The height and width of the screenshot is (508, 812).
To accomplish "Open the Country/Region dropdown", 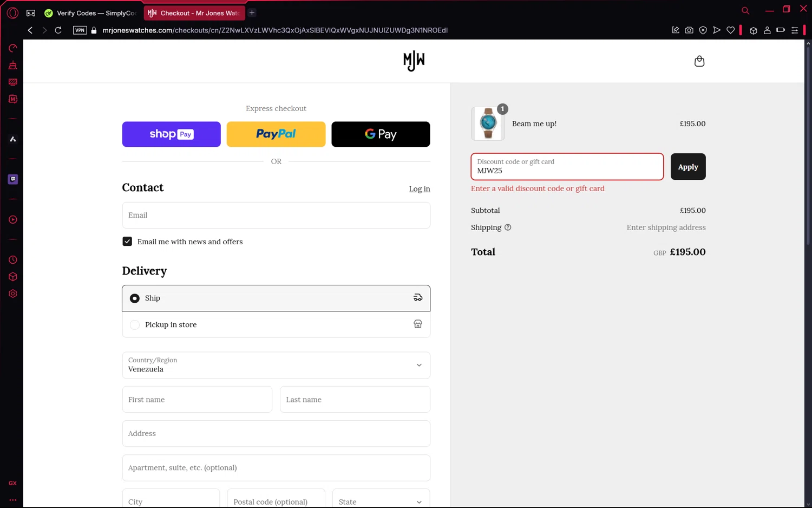I will [276, 366].
